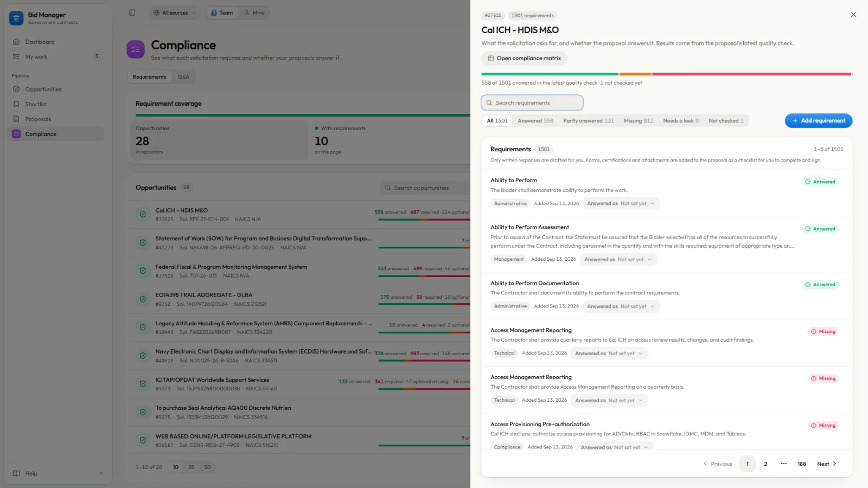
Task: Switch to Team view
Action: coord(222,12)
